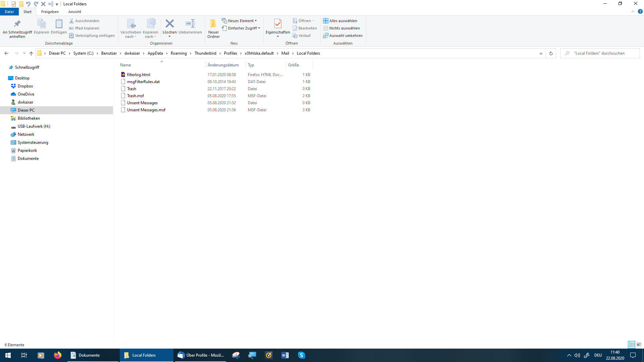Open the Explorer help icon
Image resolution: width=644 pixels, height=362 pixels.
(x=640, y=11)
